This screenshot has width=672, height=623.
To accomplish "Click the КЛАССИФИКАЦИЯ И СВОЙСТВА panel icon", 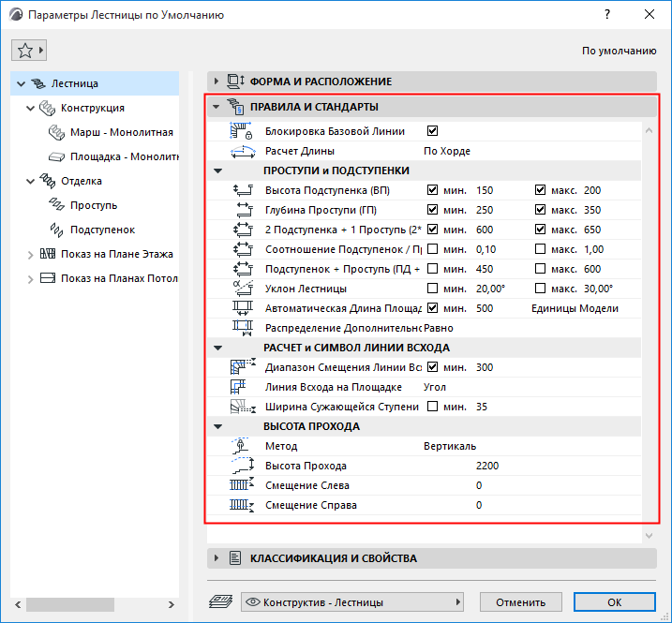I will pos(235,557).
